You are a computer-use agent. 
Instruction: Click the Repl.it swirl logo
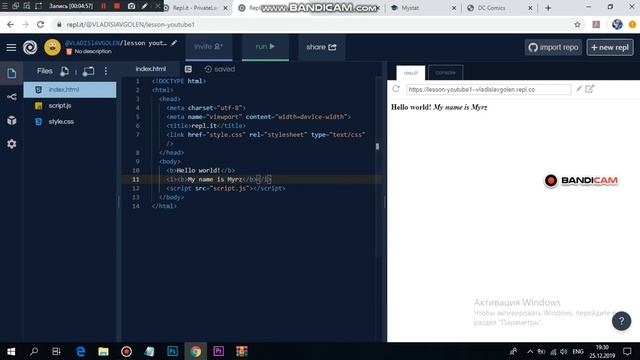tap(30, 47)
